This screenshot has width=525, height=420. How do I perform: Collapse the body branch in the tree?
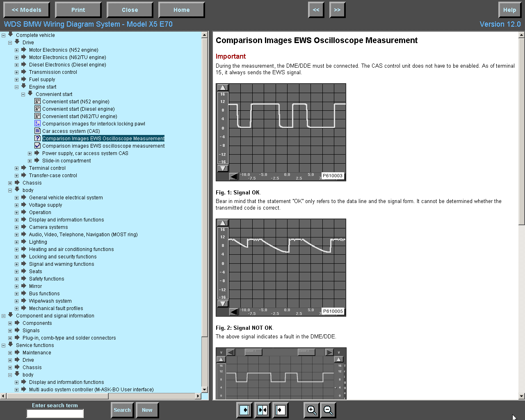[x=9, y=190]
